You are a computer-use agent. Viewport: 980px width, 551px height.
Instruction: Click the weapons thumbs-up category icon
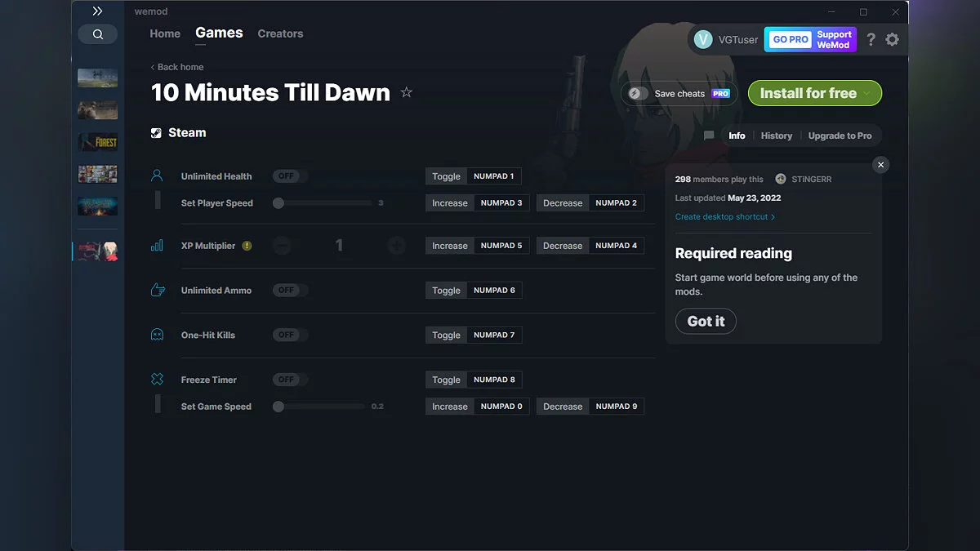pos(158,290)
